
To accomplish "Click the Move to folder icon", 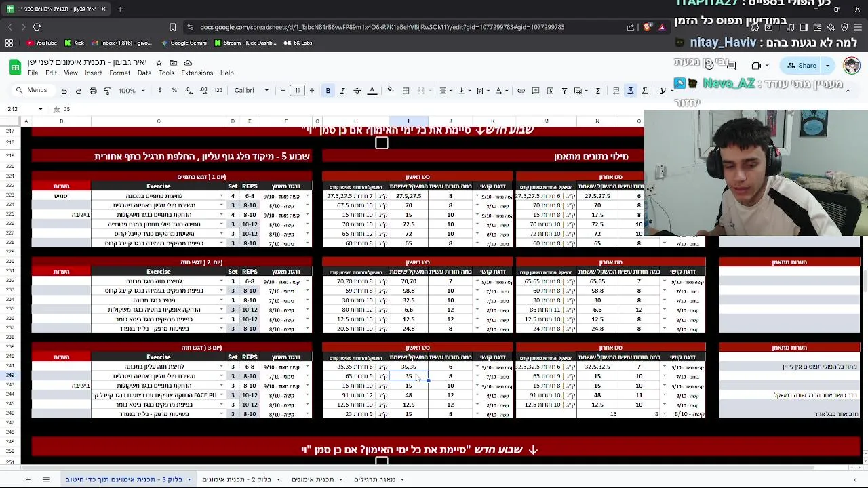I will coord(174,63).
